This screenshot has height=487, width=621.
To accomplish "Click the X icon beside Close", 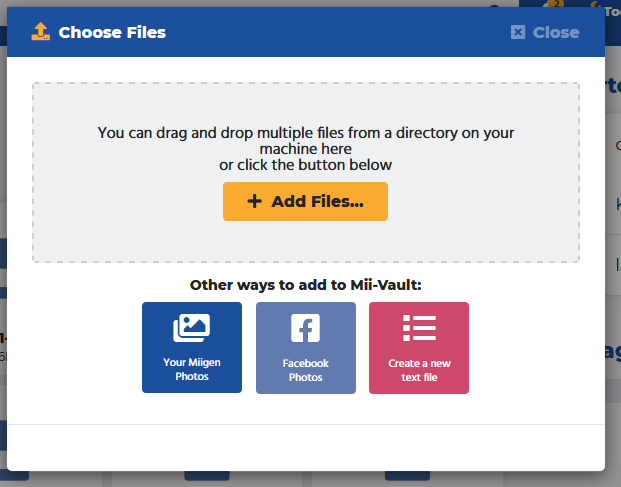I will (517, 32).
